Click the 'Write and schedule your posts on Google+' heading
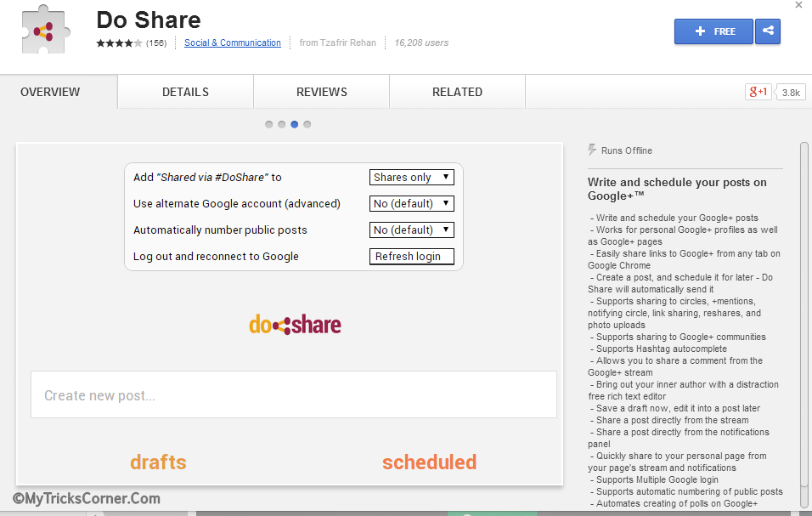 (677, 189)
